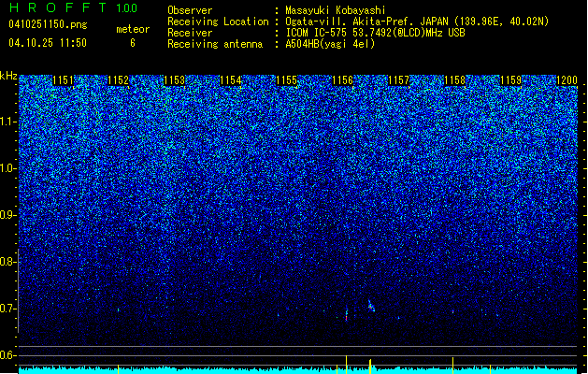Click the 'Receiving Location' label
588x374 pixels.
tap(218, 22)
